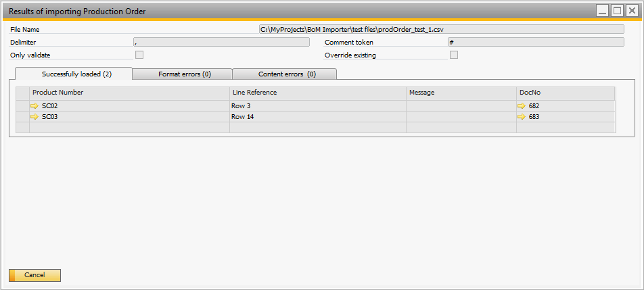Screen dimensions: 644x290
Task: Open the Content errors (0) tab
Action: click(286, 74)
